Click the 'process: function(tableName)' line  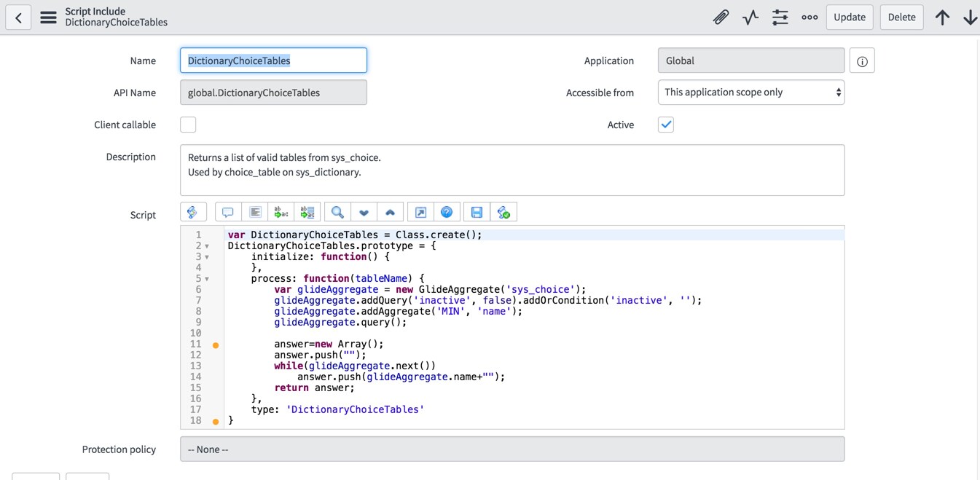337,278
